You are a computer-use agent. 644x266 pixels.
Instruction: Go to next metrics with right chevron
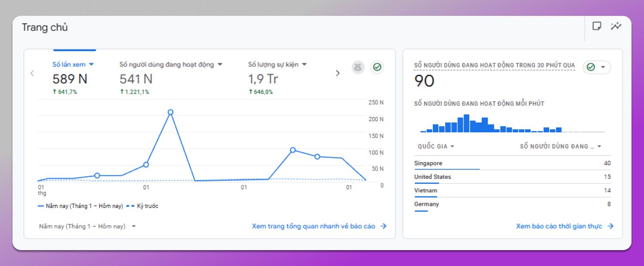337,73
